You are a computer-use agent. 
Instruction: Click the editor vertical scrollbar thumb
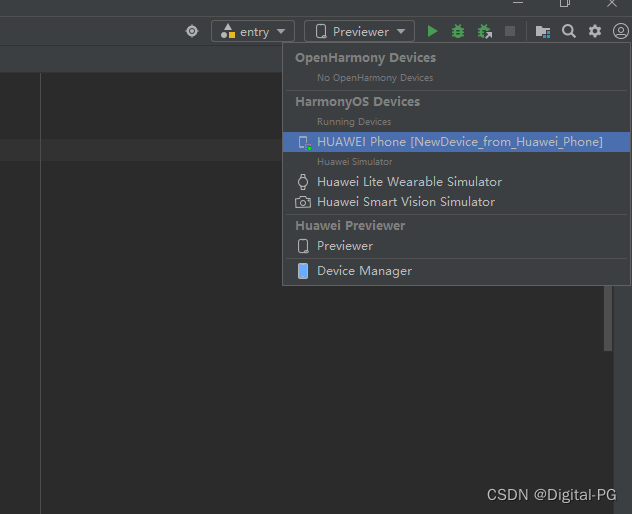tap(608, 318)
